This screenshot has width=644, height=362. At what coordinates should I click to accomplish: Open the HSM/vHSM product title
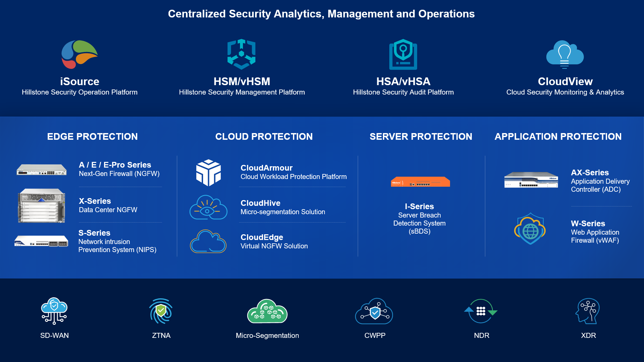click(x=242, y=81)
